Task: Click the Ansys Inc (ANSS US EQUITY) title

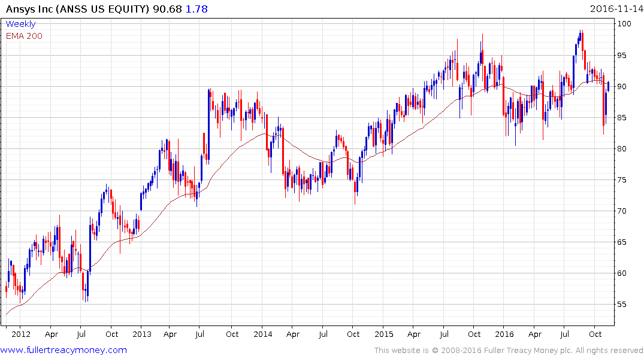Action: pos(78,9)
